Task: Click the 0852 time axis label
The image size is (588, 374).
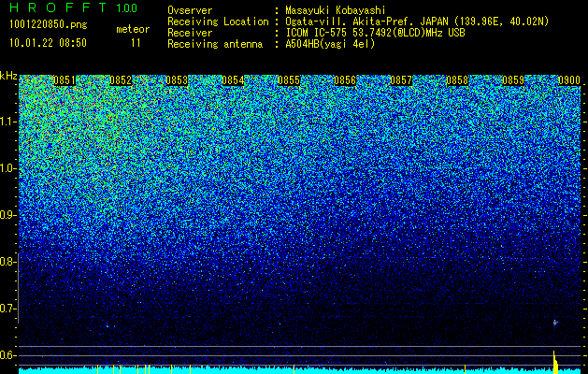Action: [x=121, y=80]
